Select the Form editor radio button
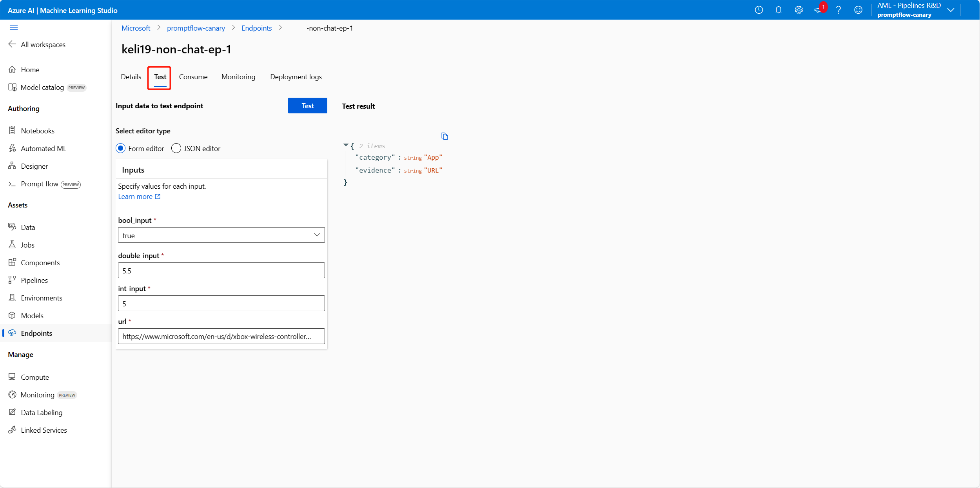Viewport: 980px width, 488px height. pos(121,148)
